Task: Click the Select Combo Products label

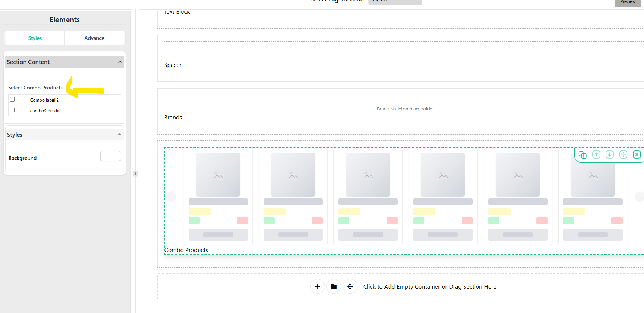Action: click(x=35, y=88)
